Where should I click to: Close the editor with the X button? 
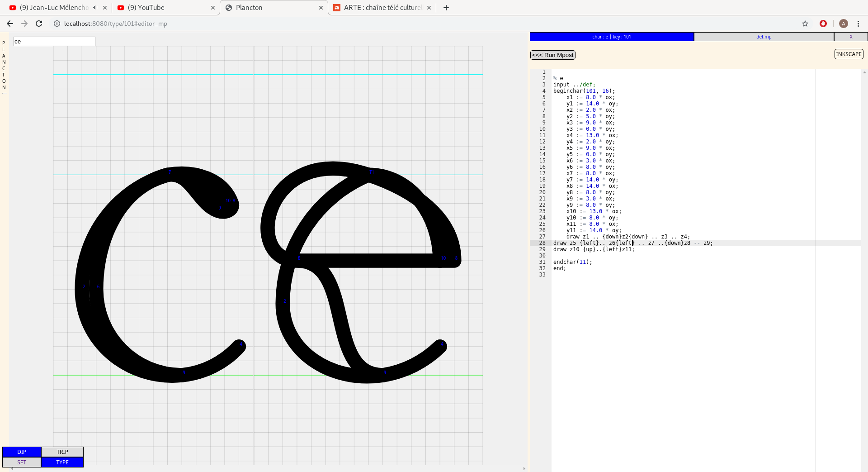851,37
